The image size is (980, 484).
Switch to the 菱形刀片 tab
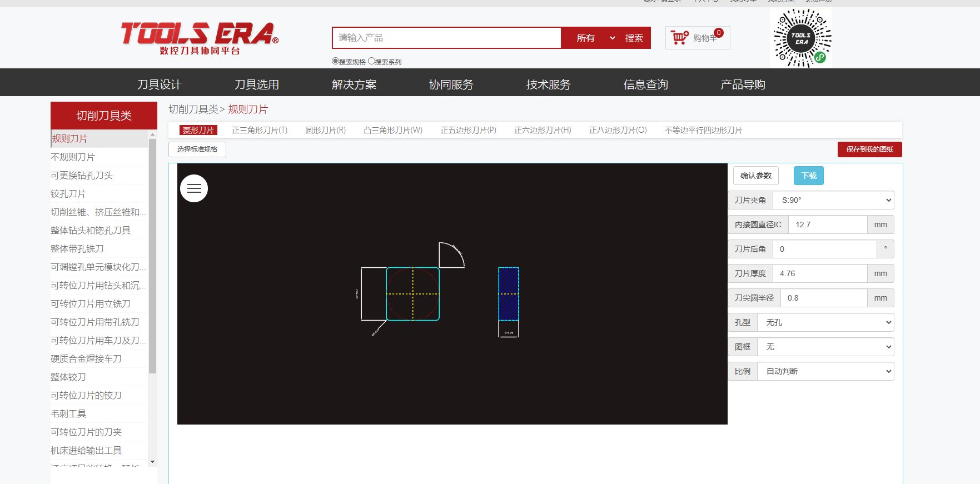click(x=198, y=130)
